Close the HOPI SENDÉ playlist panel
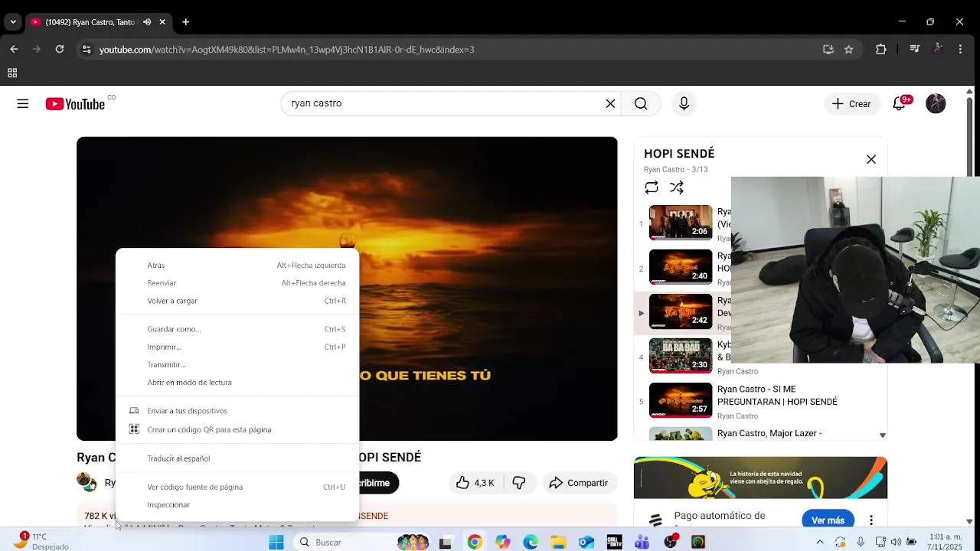Image resolution: width=980 pixels, height=551 pixels. pos(871,159)
